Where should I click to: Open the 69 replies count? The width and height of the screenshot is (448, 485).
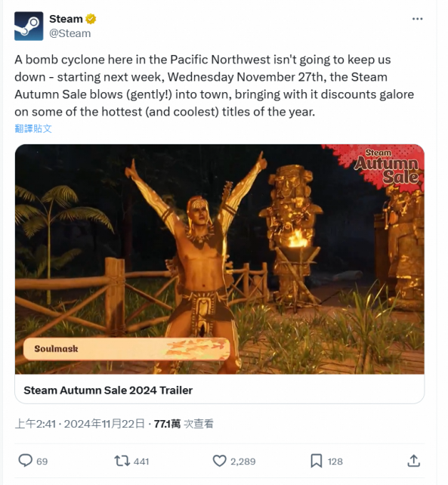pyautogui.click(x=42, y=462)
